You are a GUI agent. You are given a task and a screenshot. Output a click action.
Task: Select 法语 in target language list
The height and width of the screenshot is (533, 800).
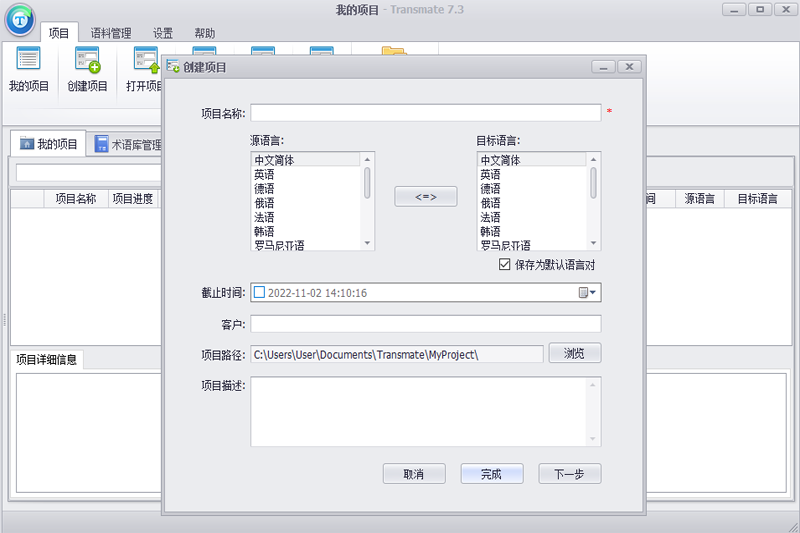[532, 217]
